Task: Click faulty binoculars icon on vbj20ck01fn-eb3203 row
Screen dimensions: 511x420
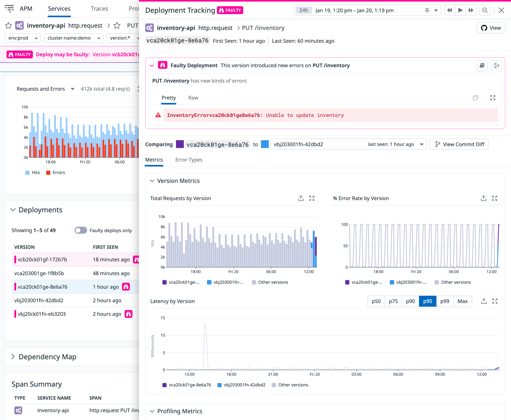Action: (129, 314)
